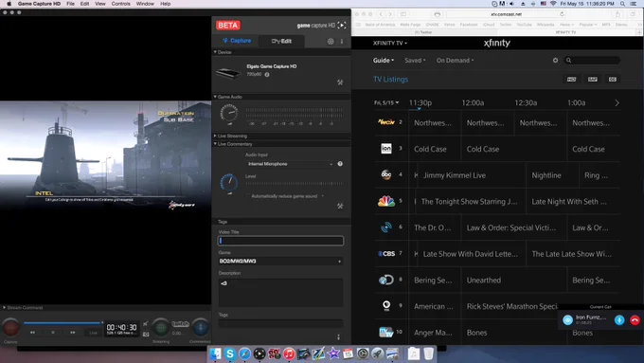Open device settings tools icon
The image size is (644, 363).
pyautogui.click(x=340, y=82)
